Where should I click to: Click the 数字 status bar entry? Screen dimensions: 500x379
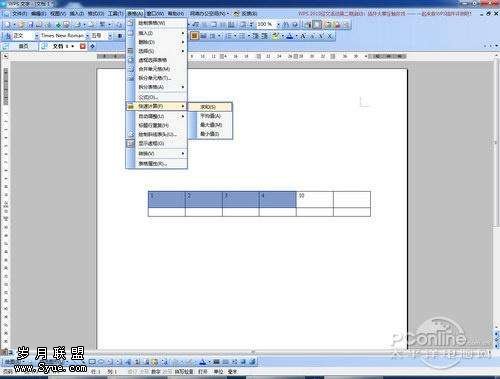[x=156, y=371]
